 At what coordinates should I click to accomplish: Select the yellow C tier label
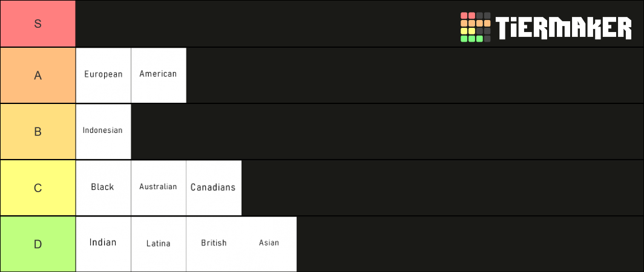coord(38,188)
